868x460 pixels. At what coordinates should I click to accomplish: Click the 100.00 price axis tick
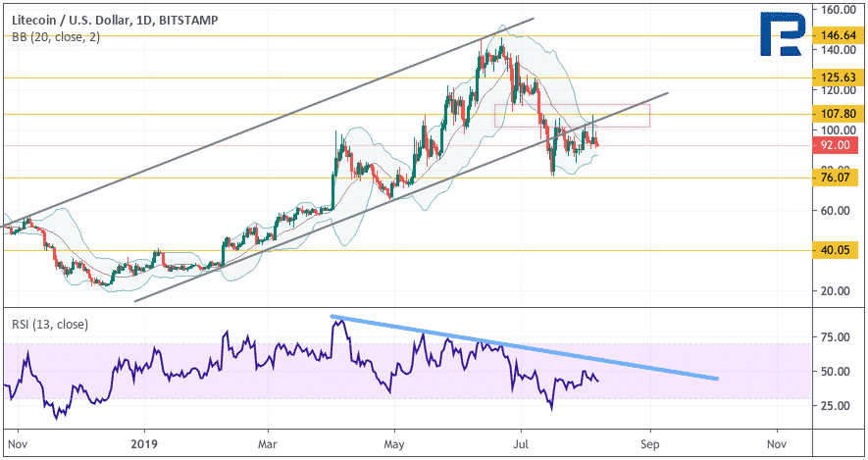tap(839, 130)
